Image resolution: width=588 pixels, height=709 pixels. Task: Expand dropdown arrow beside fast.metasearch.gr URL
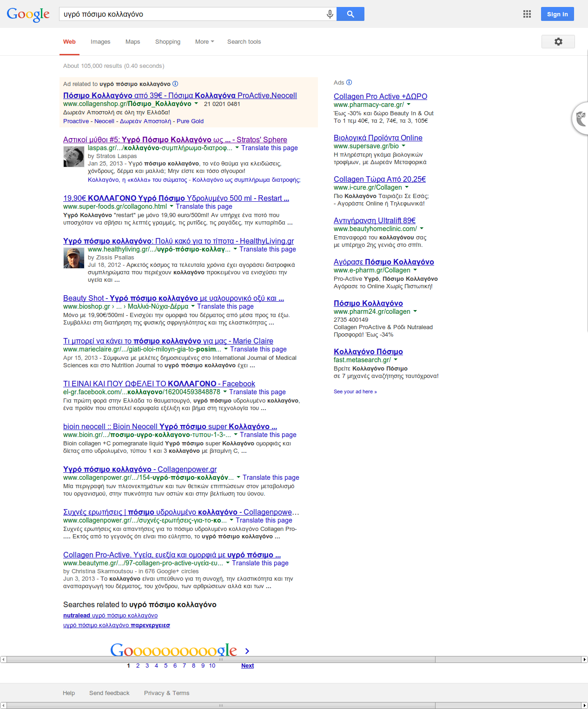pyautogui.click(x=396, y=360)
